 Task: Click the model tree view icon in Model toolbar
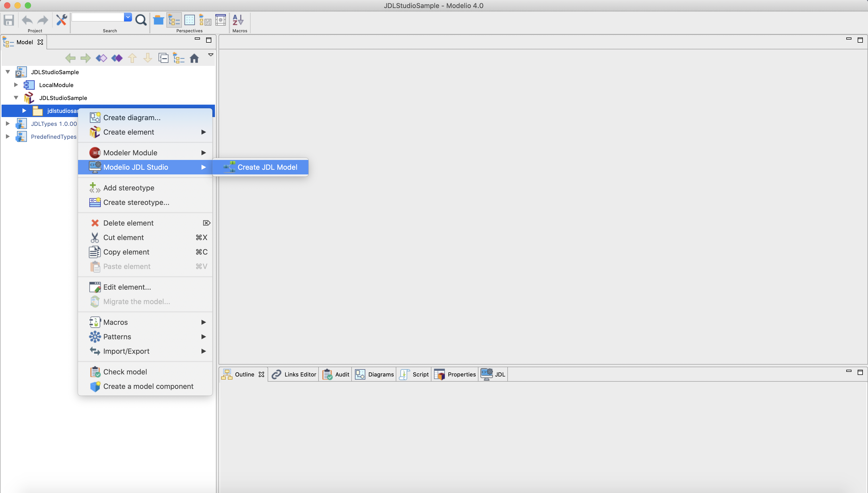click(179, 58)
